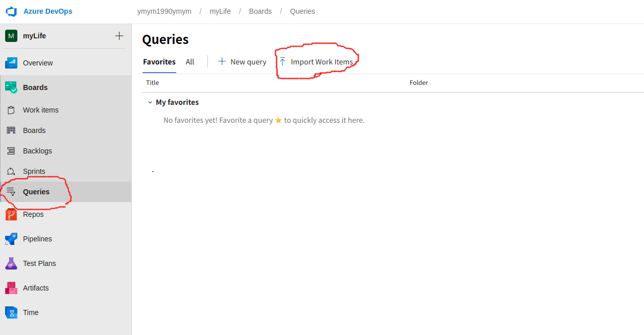The height and width of the screenshot is (335, 644).
Task: Select the Overview sidebar label
Action: coord(38,63)
